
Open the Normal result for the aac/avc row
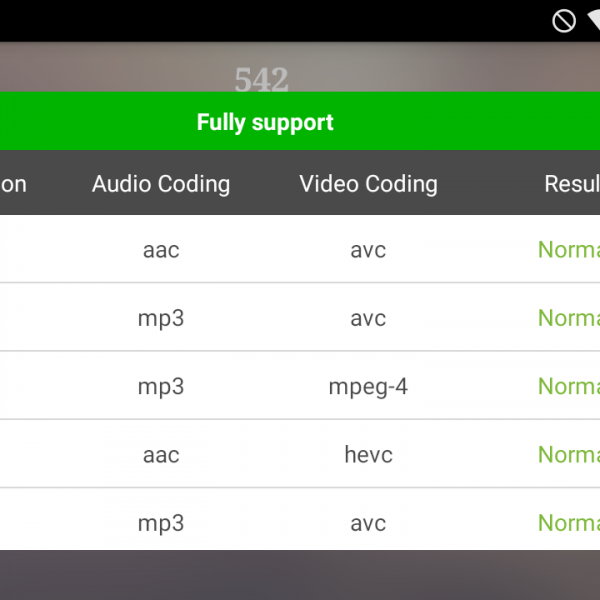click(x=568, y=249)
